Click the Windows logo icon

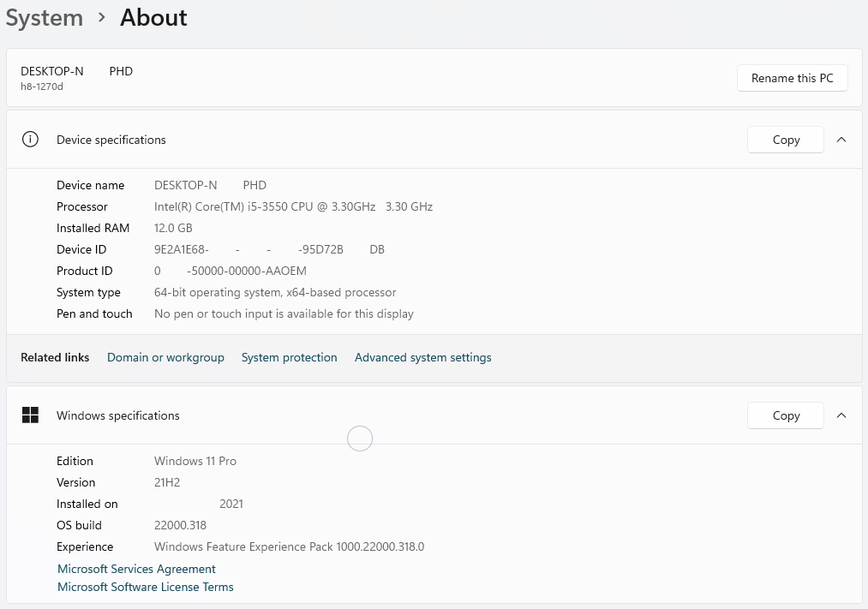[x=30, y=415]
